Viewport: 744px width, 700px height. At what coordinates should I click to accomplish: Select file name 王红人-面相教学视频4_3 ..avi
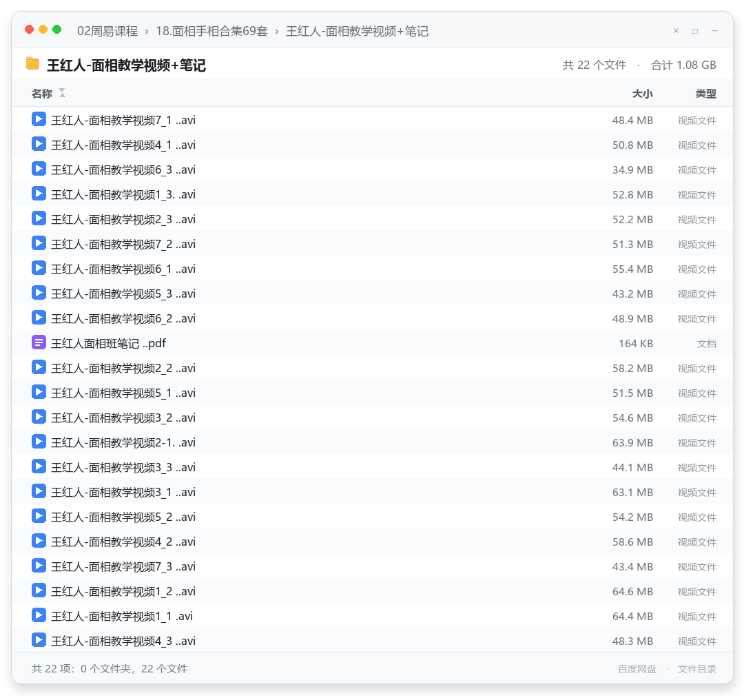tap(123, 641)
